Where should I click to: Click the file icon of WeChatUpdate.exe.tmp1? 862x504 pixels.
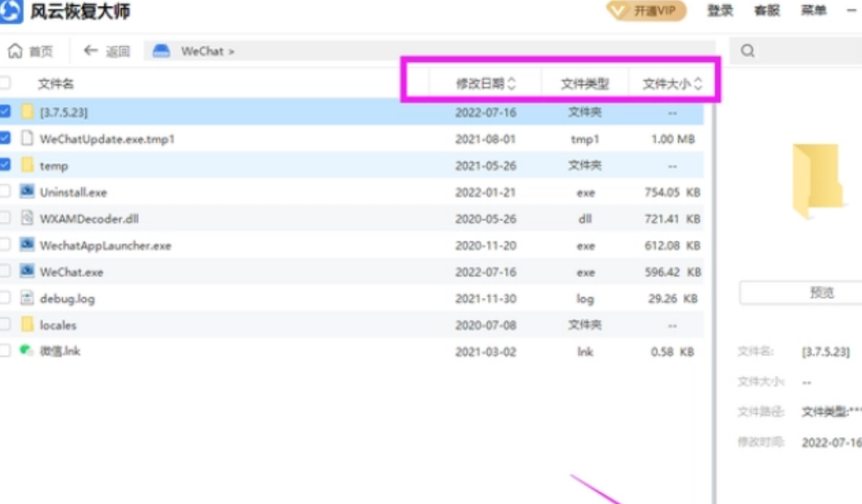coord(27,138)
